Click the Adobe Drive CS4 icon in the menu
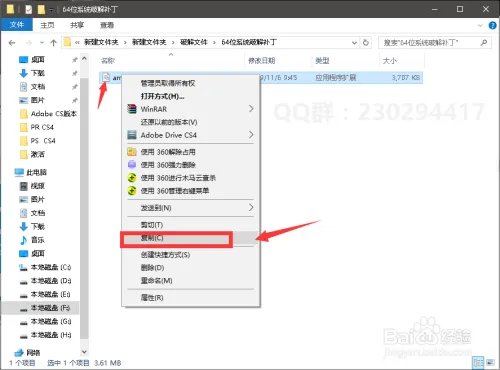The width and height of the screenshot is (500, 370). [132, 135]
